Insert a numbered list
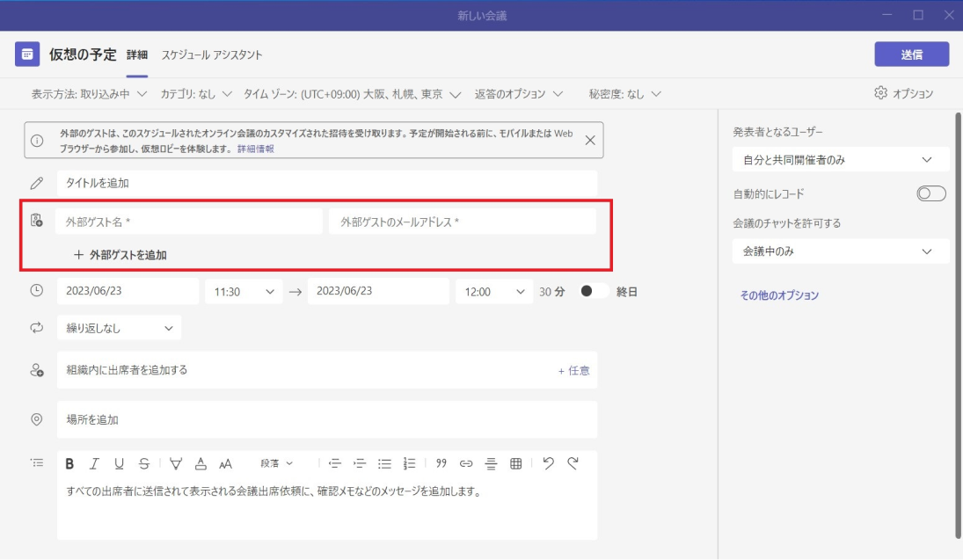Viewport: 963px width, 560px height. [409, 463]
